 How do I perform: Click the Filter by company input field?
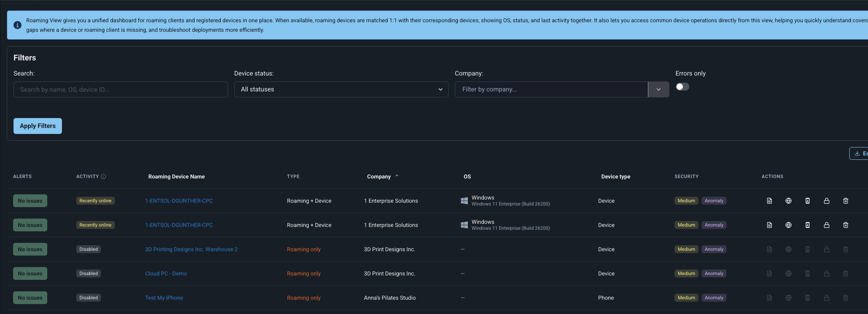551,89
